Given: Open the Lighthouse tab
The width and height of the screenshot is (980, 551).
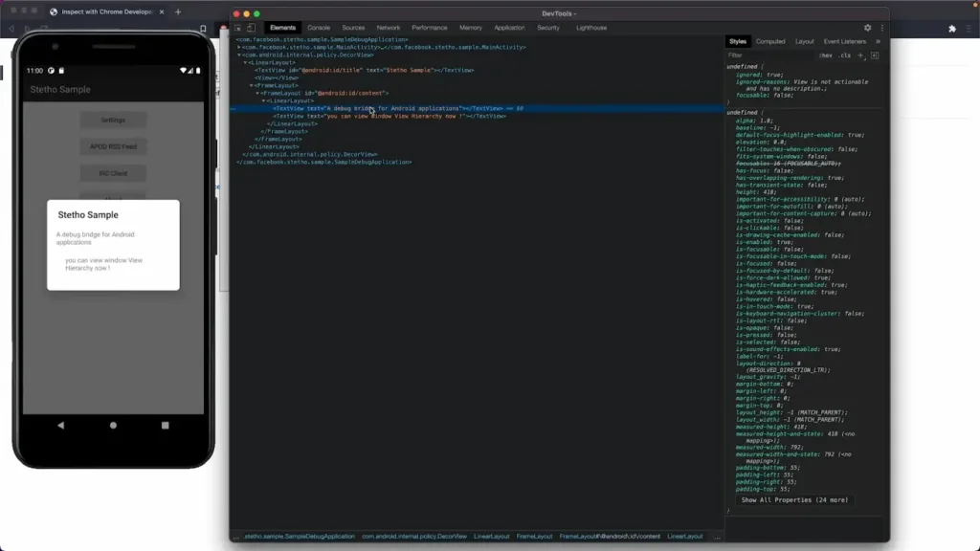Looking at the screenshot, I should (591, 28).
